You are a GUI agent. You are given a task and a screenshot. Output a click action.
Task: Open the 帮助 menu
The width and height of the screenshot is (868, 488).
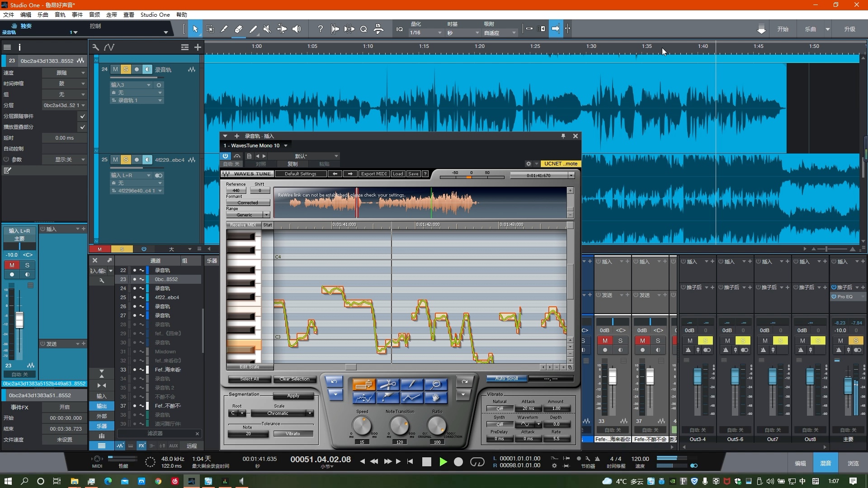[x=182, y=14]
